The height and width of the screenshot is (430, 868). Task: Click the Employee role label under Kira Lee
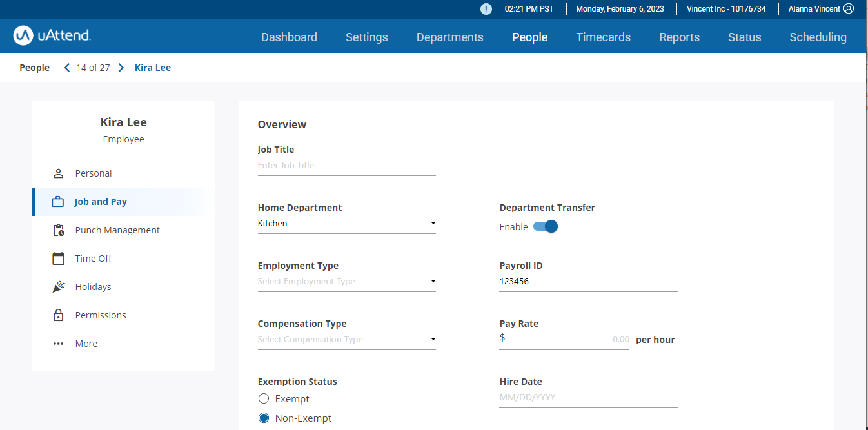pos(124,139)
